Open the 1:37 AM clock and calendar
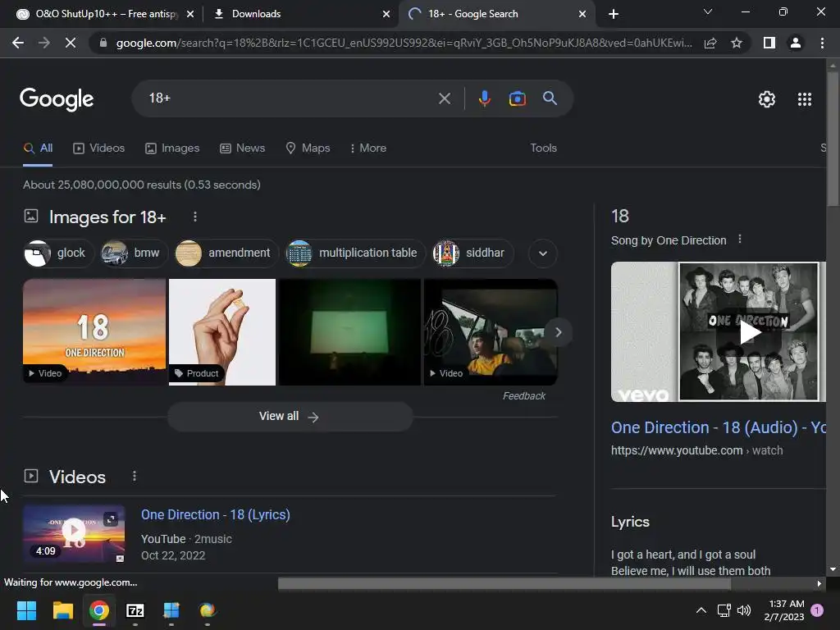The image size is (840, 630). (x=784, y=610)
